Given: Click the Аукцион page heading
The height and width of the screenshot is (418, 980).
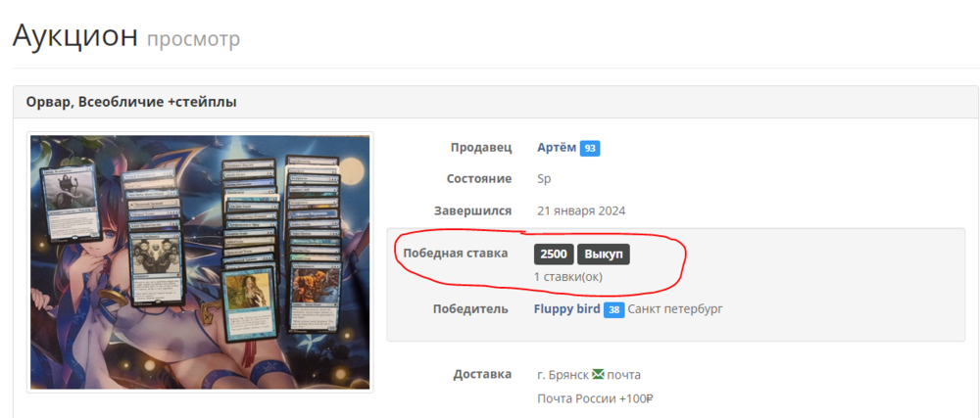Looking at the screenshot, I should [x=75, y=36].
